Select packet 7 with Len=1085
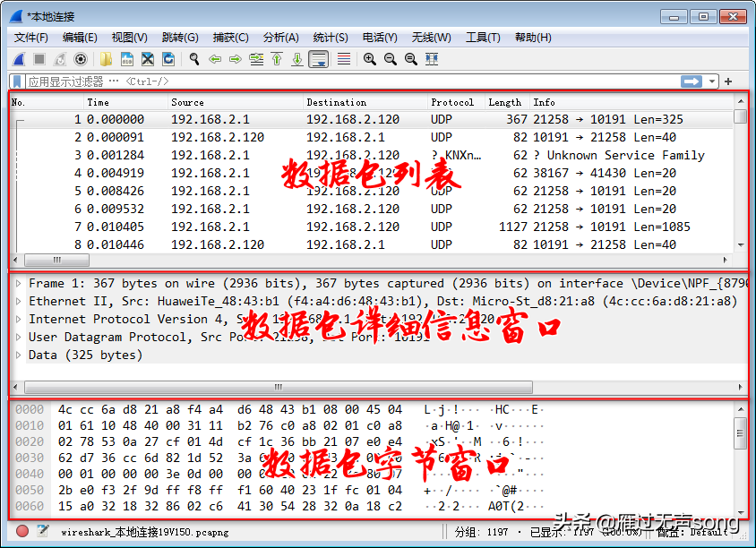Viewport: 756px width, 548px height. click(371, 227)
